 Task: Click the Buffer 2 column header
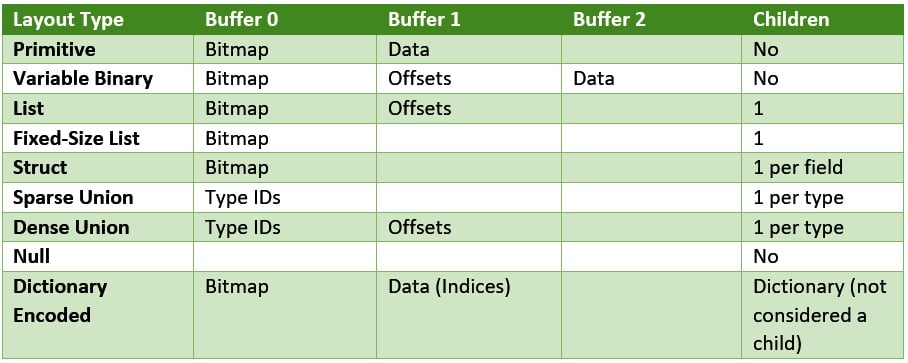(x=651, y=20)
